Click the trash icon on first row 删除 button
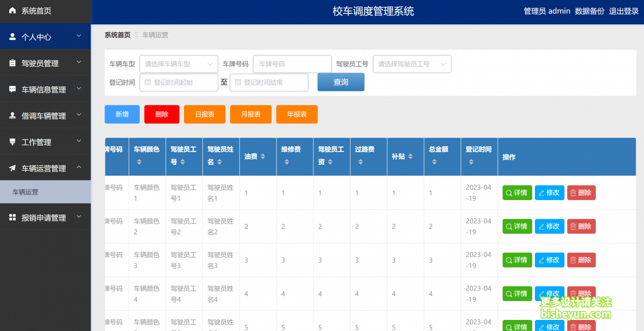644x331 pixels. click(x=574, y=193)
